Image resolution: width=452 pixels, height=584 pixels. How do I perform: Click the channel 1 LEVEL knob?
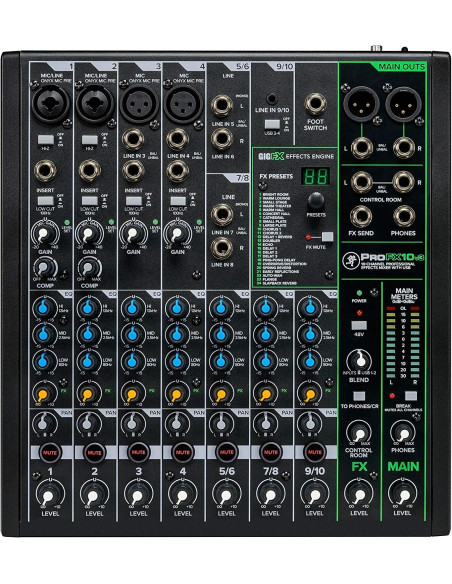pos(50,495)
